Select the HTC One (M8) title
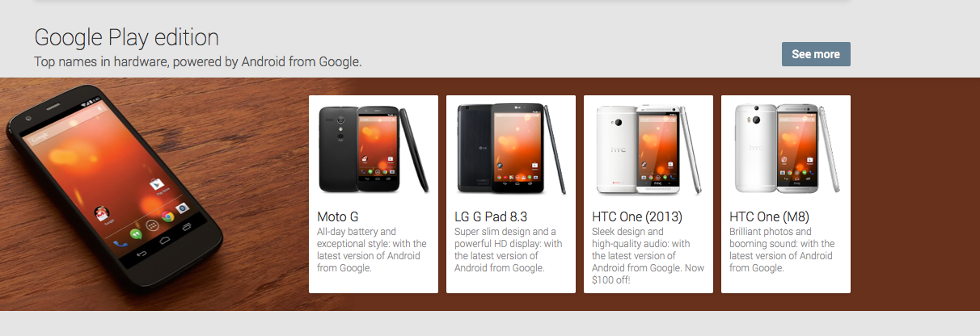The width and height of the screenshot is (980, 336). [769, 216]
